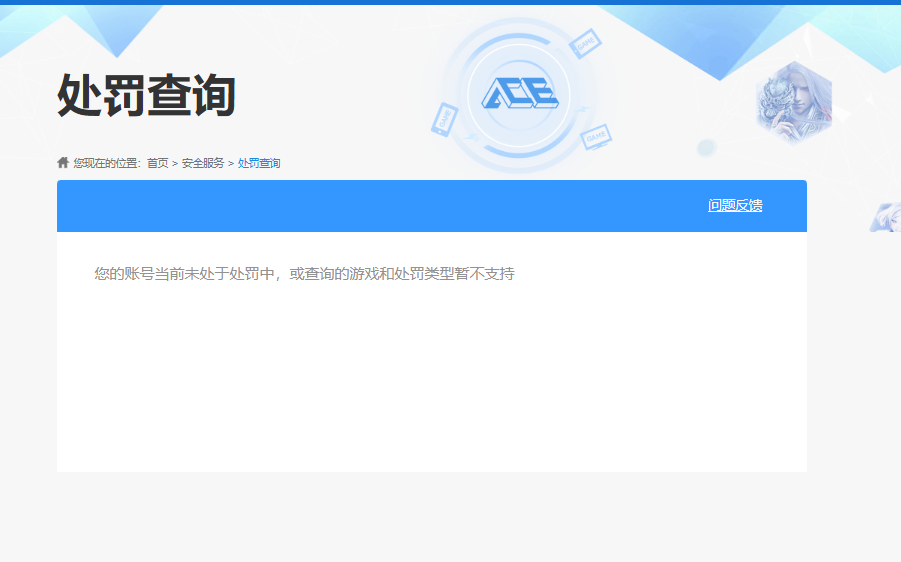Go to 首页 via the breadcrumb
Viewport: 901px width, 562px height.
pos(158,163)
